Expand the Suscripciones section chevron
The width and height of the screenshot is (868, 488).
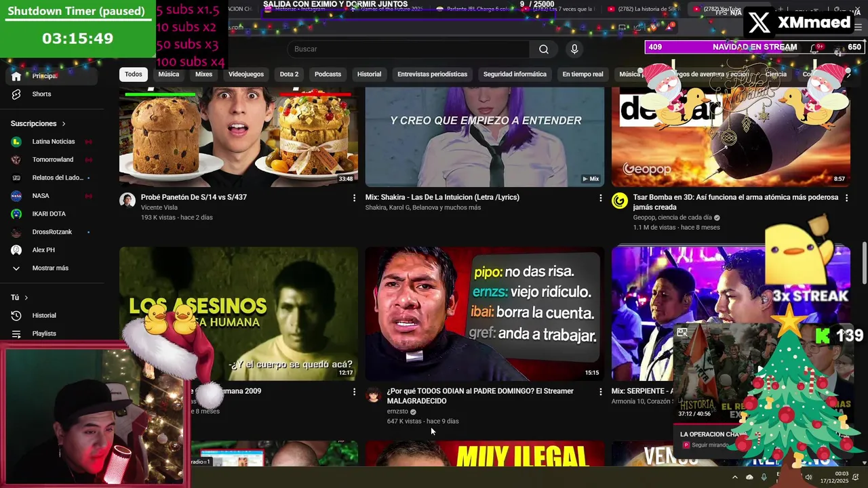point(64,124)
